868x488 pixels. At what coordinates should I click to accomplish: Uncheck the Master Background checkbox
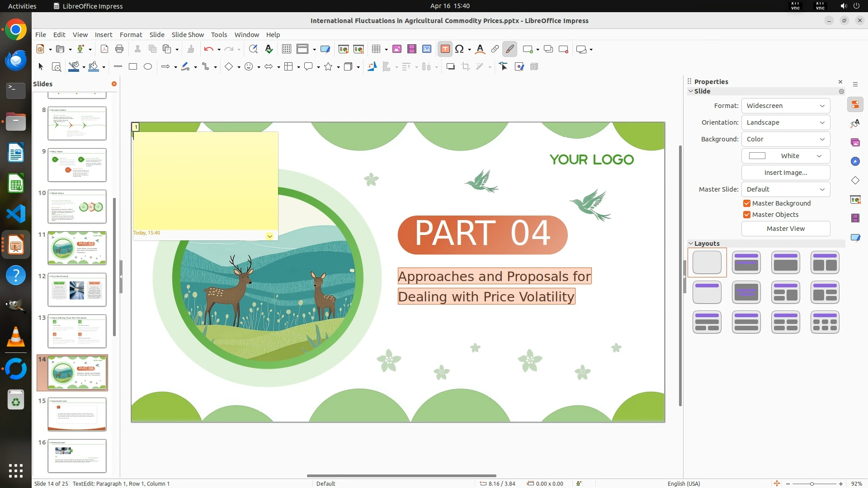pyautogui.click(x=747, y=203)
